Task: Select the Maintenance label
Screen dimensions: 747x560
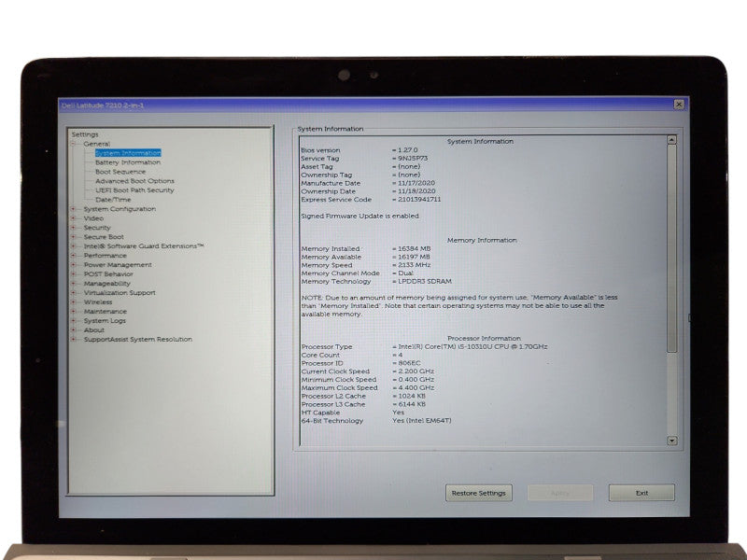Action: coord(106,312)
